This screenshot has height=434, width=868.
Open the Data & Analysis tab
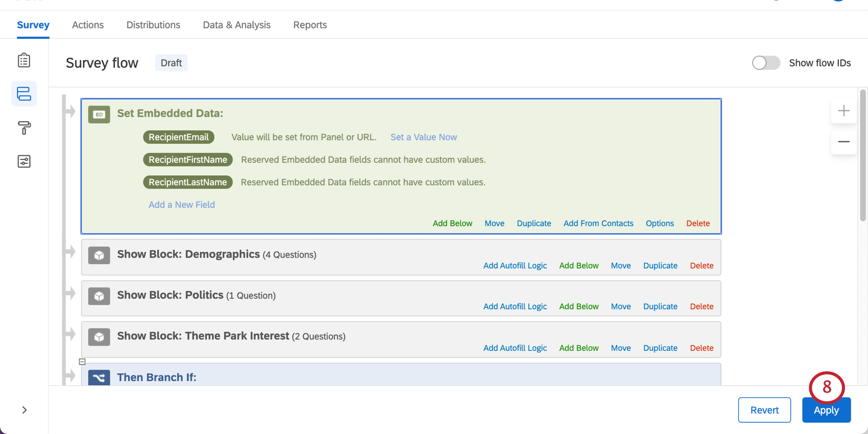coord(236,25)
